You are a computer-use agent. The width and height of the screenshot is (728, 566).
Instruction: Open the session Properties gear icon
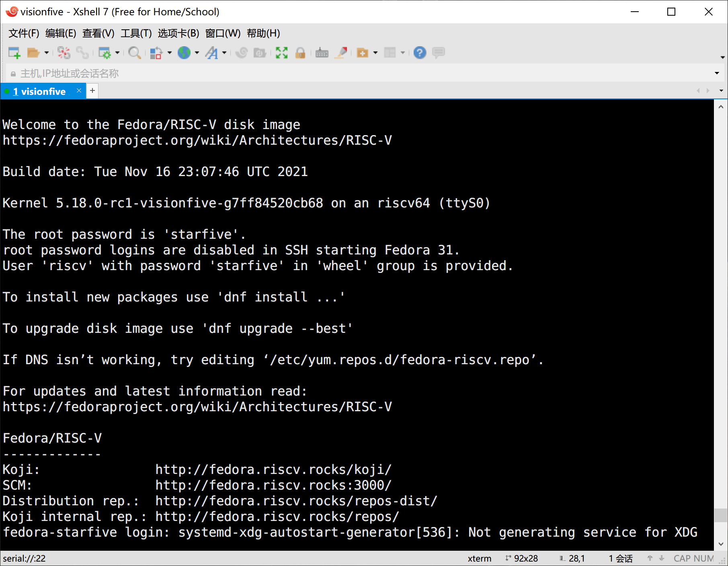pyautogui.click(x=105, y=53)
